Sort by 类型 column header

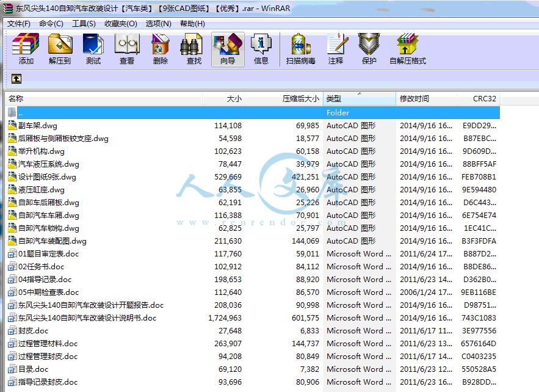coord(359,99)
